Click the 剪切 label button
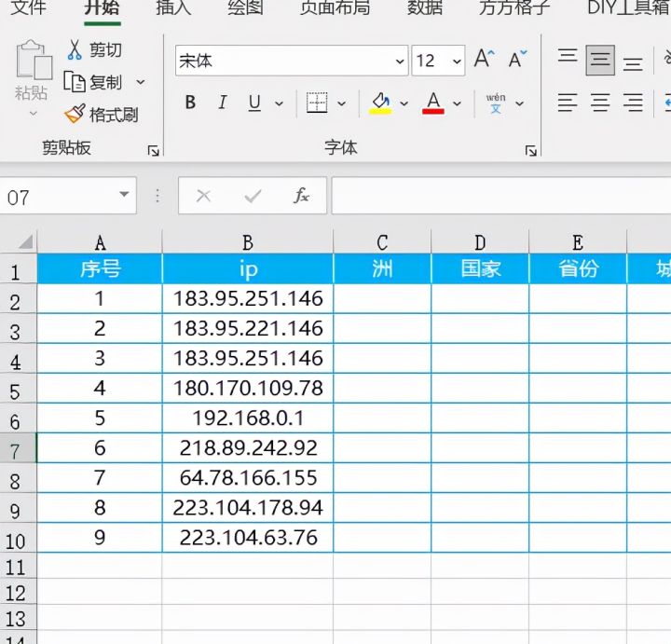671x644 pixels. [x=105, y=50]
